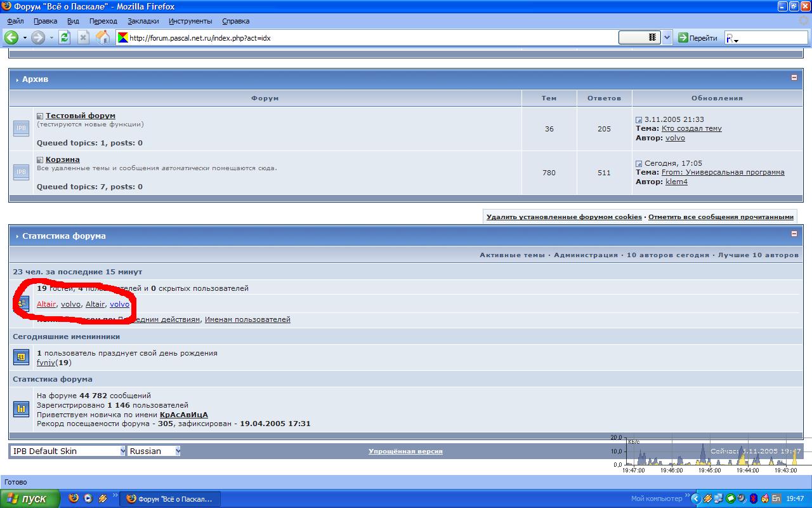Expand the address bar URL history dropdown
Screen dimensions: 812x508
(x=667, y=37)
